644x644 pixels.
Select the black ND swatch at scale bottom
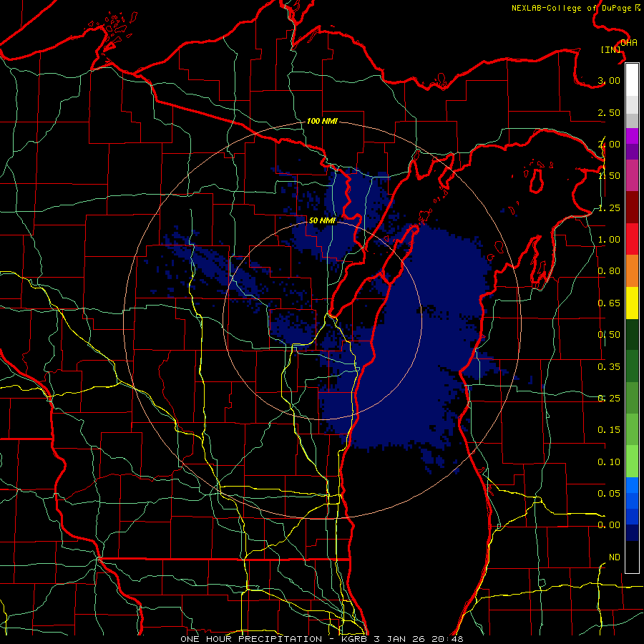[x=632, y=557]
